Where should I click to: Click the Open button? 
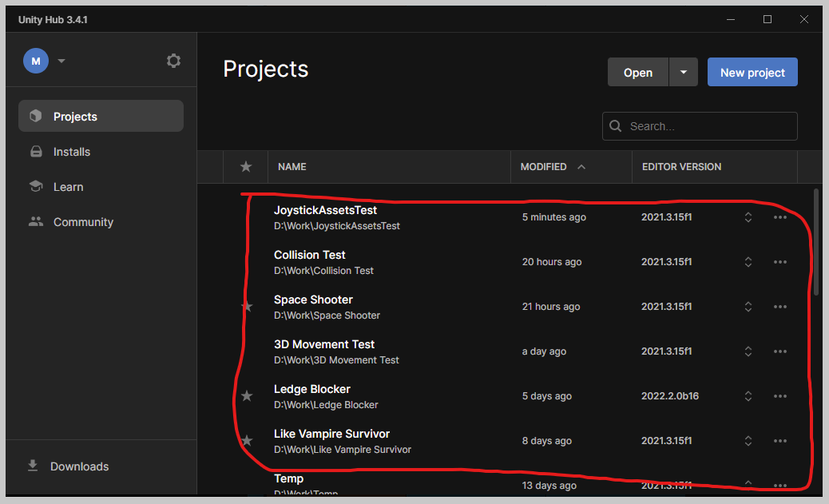[x=637, y=73]
